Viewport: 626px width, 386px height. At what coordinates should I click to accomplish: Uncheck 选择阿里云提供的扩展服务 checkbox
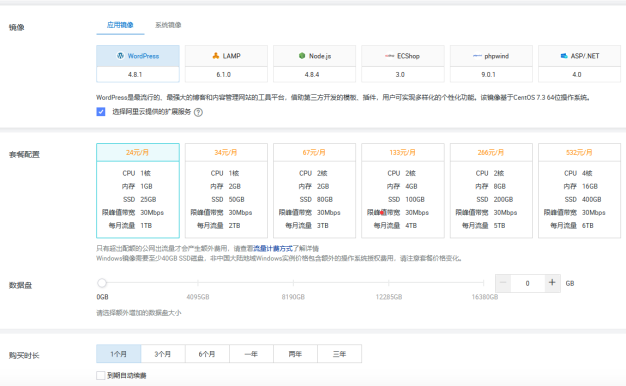pos(101,112)
